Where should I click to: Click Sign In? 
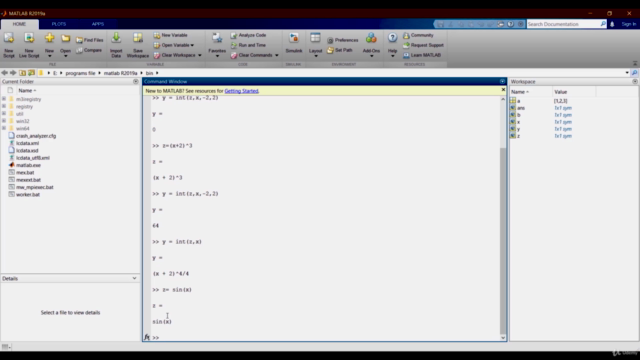629,24
